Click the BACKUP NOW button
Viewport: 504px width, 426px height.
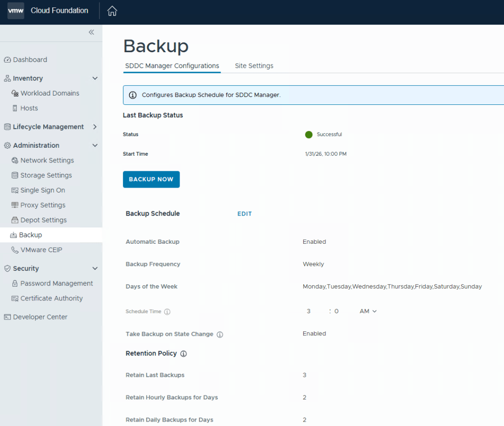(x=151, y=179)
